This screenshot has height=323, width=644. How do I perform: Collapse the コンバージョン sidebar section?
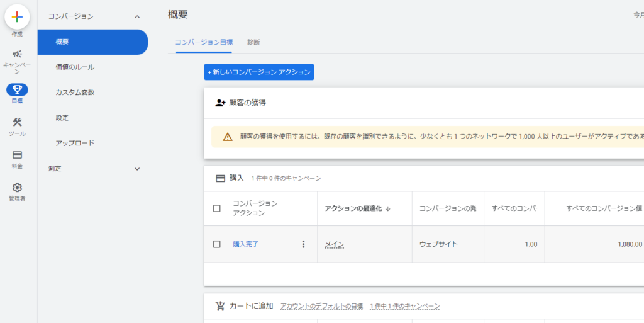137,16
